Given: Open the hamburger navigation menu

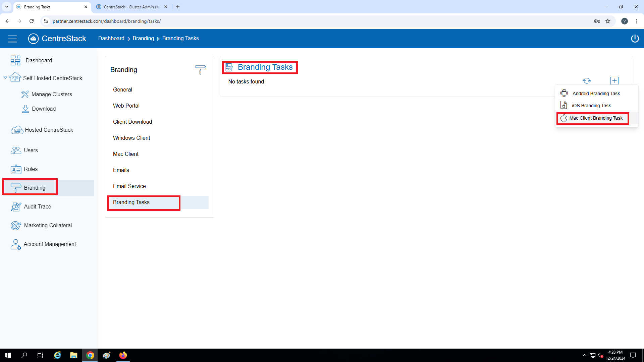Looking at the screenshot, I should [x=12, y=39].
